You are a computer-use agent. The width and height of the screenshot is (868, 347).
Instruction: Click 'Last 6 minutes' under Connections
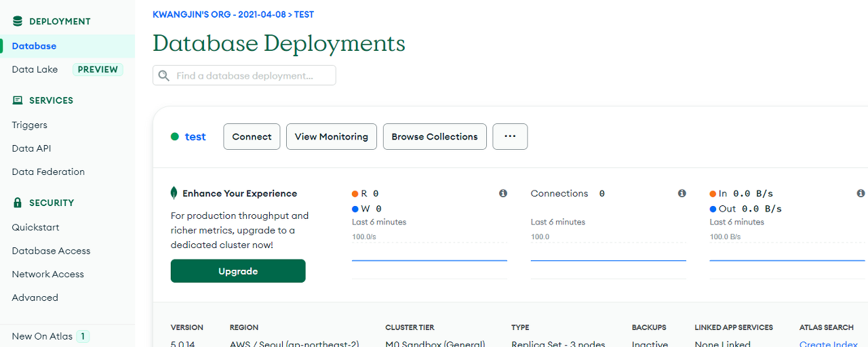click(x=558, y=222)
